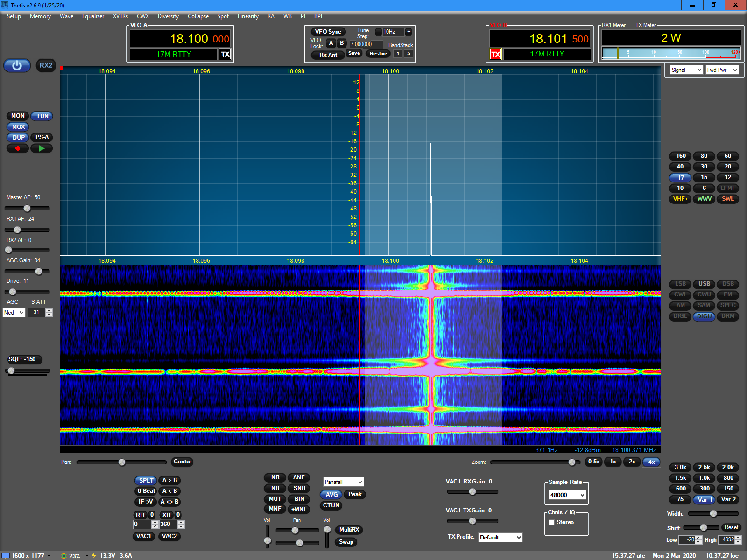This screenshot has height=560, width=747.
Task: Click the CPU usage status bar icon
Action: pos(64,555)
